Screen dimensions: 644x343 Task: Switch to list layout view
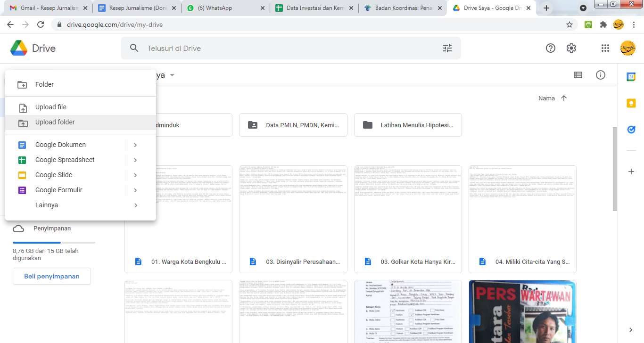point(578,75)
